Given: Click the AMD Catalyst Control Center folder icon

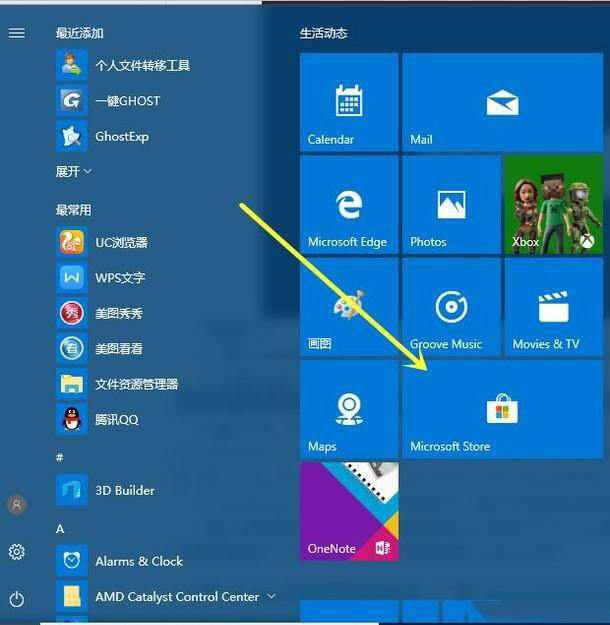Looking at the screenshot, I should coord(72,597).
